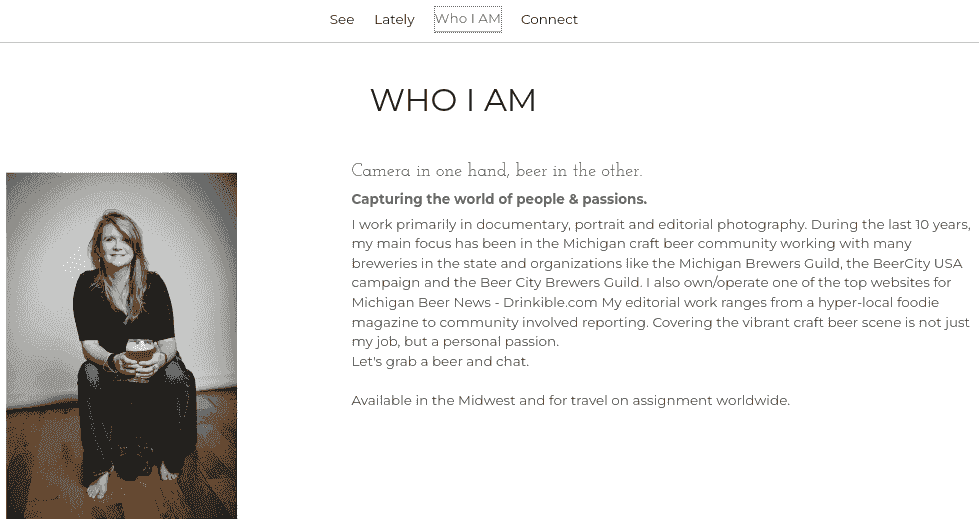This screenshot has width=979, height=524.
Task: Click the beer glass in the portrait
Action: (140, 355)
